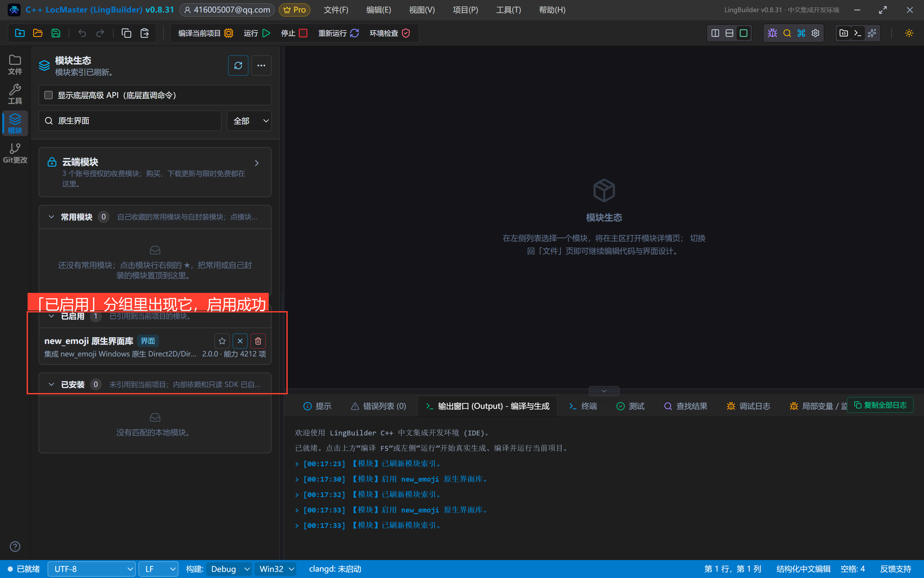The height and width of the screenshot is (578, 924).
Task: Click the debug bug icon in toolbar
Action: [x=772, y=33]
